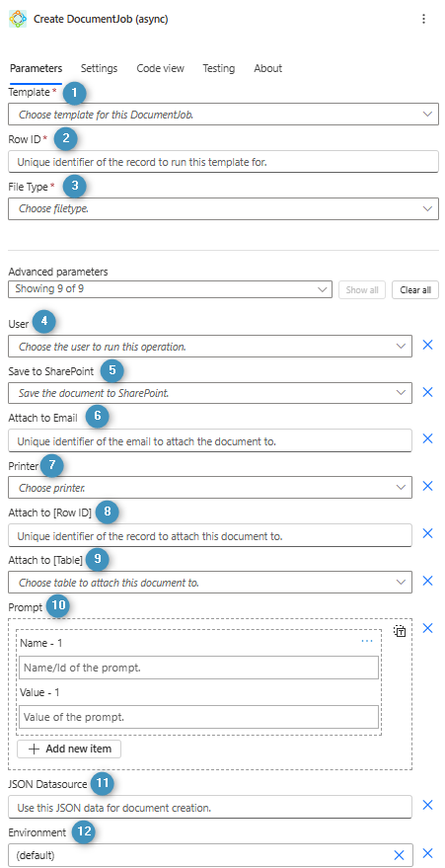Clear the (default) Environment value
This screenshot has height=868, width=445.
[399, 855]
